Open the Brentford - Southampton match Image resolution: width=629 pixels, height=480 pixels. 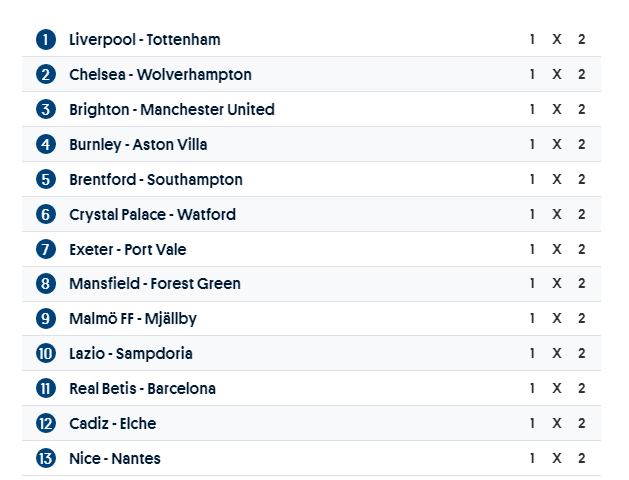(156, 180)
